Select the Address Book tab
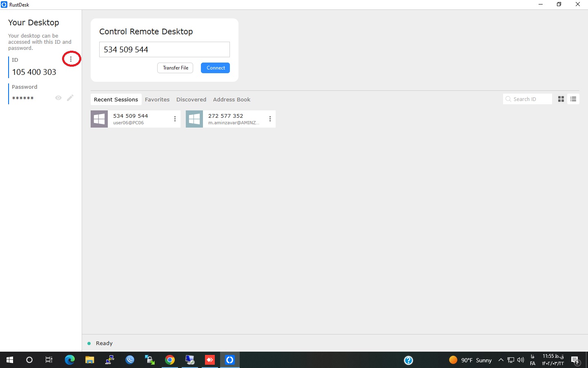The width and height of the screenshot is (588, 368). click(232, 99)
